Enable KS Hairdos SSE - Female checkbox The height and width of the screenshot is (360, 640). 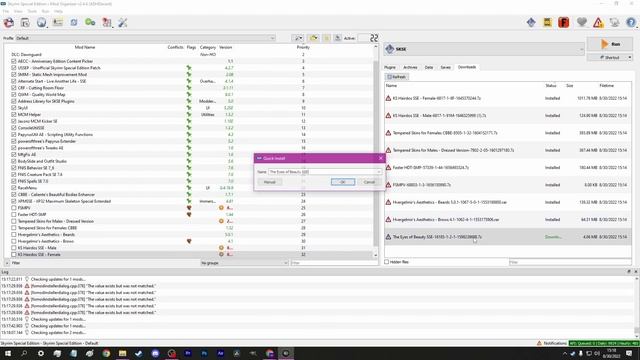14,254
